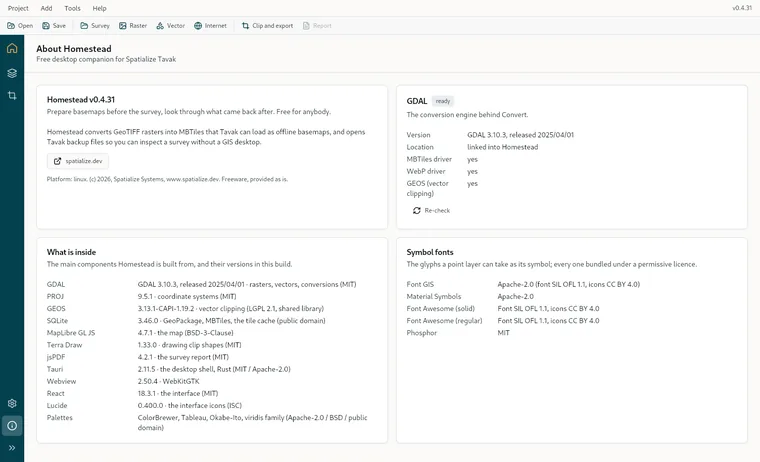Click the MBTiles driver row label
This screenshot has width=760, height=462.
tap(429, 159)
